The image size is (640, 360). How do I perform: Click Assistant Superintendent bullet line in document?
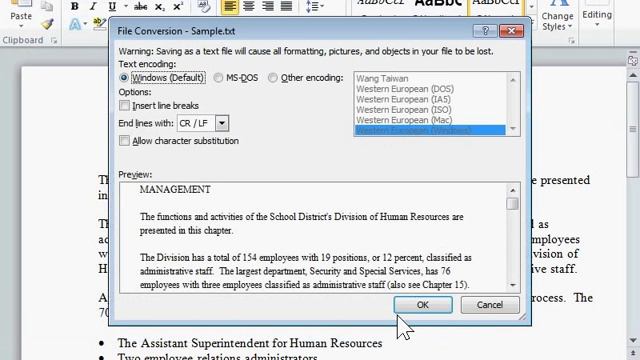click(x=250, y=343)
